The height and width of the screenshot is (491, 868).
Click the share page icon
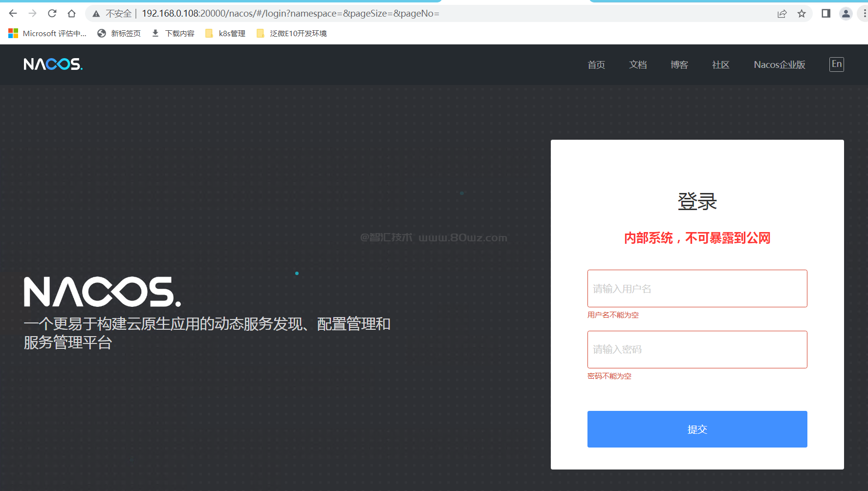click(782, 14)
